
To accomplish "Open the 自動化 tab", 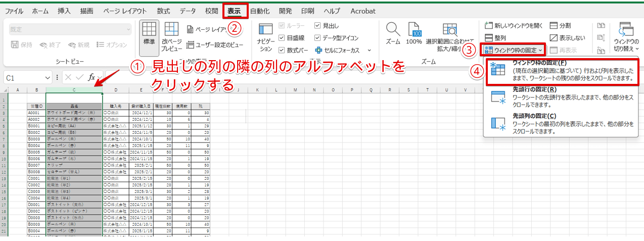I will click(x=260, y=11).
